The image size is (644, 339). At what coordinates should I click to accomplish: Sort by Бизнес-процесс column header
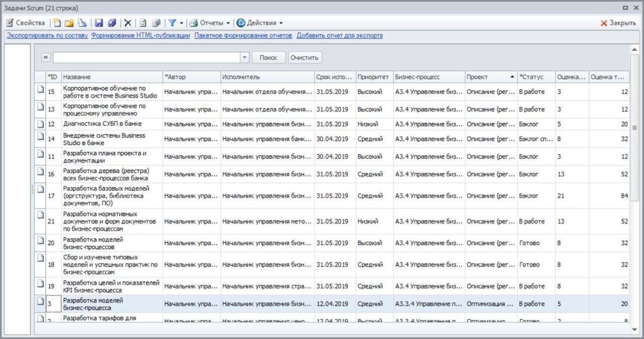(x=429, y=77)
